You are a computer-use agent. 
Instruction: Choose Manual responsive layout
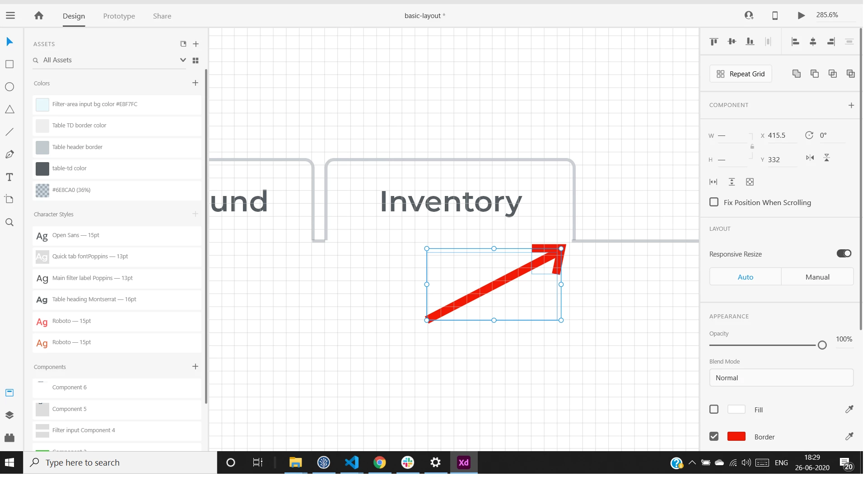[817, 277]
